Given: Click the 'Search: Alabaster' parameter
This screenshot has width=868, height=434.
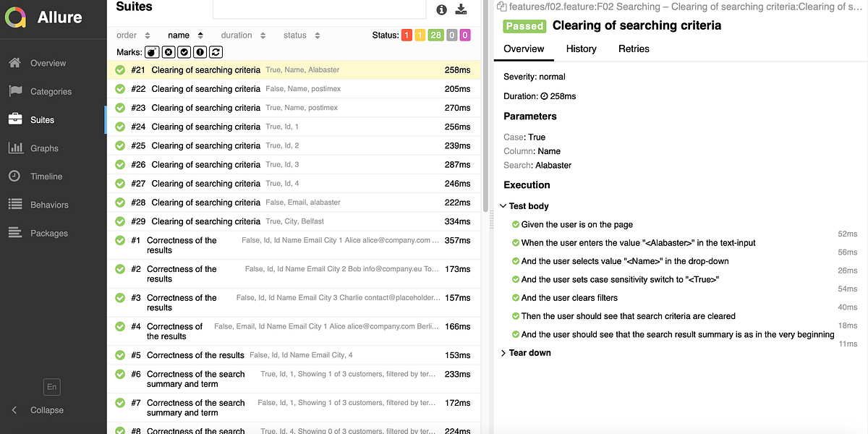Looking at the screenshot, I should pos(537,166).
